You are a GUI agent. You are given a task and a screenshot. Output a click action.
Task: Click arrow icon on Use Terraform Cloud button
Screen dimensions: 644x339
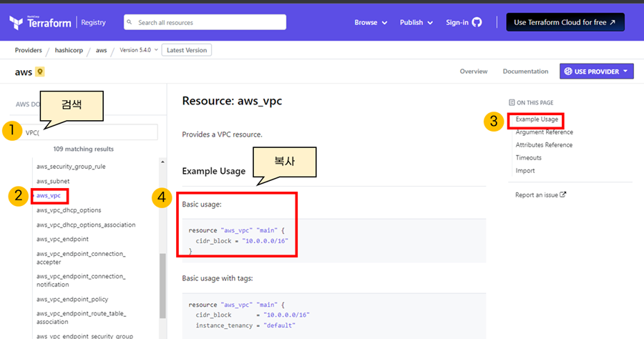coord(613,22)
